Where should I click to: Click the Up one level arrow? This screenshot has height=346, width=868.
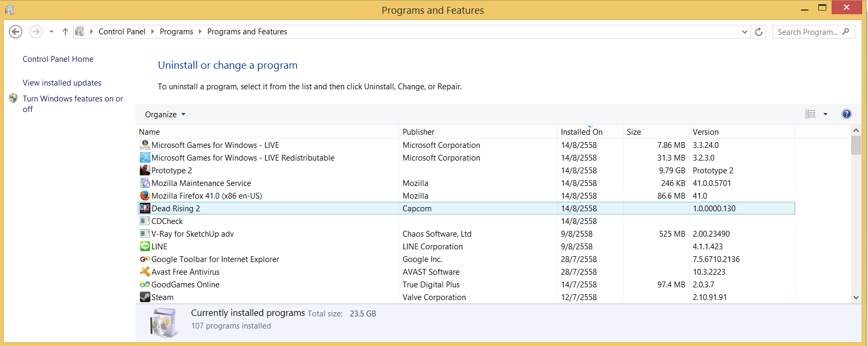click(x=65, y=32)
